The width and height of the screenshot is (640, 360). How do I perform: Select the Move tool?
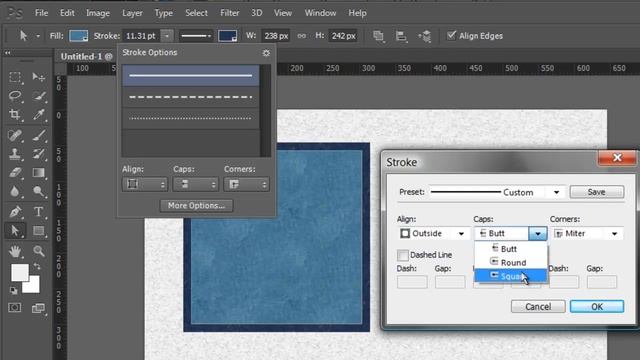(x=39, y=77)
